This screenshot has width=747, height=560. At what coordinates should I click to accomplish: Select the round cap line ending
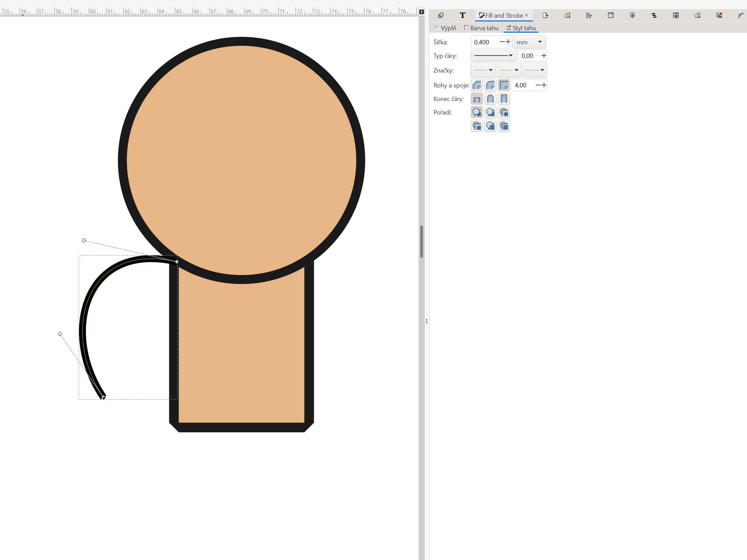tap(490, 99)
